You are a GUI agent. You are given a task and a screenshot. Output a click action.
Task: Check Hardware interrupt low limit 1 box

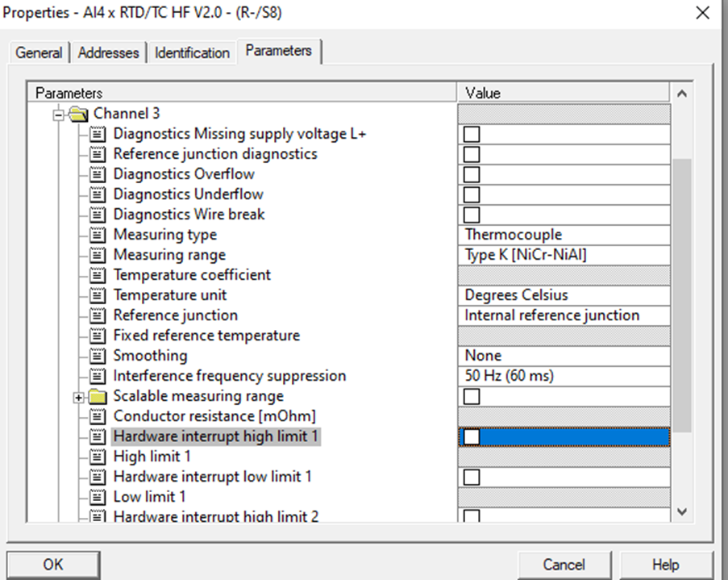click(472, 477)
